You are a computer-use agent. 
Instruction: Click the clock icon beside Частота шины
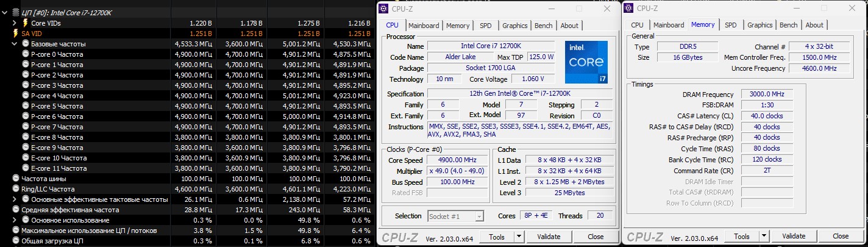[16, 179]
